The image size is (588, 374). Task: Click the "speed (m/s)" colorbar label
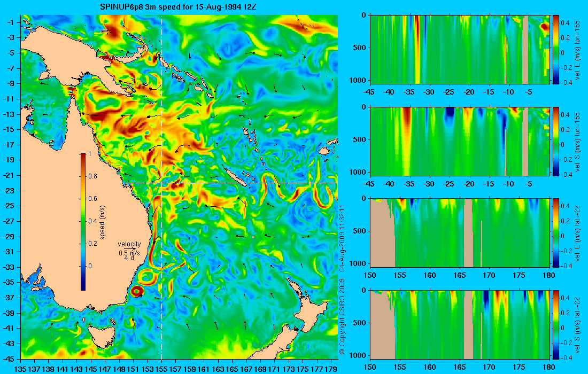click(103, 222)
